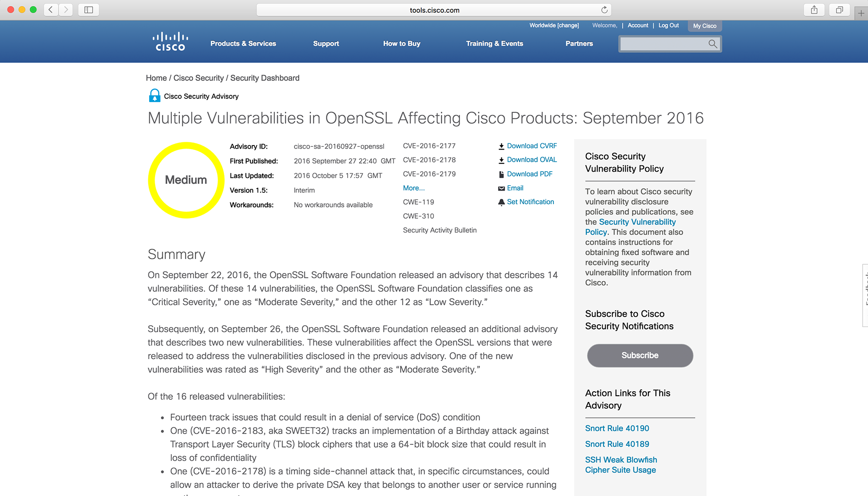Viewport: 868px width, 496px height.
Task: Click CVE-2016-2179 text
Action: click(x=429, y=174)
